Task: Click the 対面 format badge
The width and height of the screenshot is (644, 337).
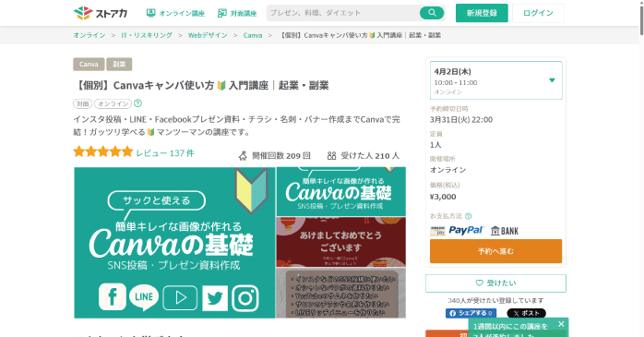Action: click(82, 103)
